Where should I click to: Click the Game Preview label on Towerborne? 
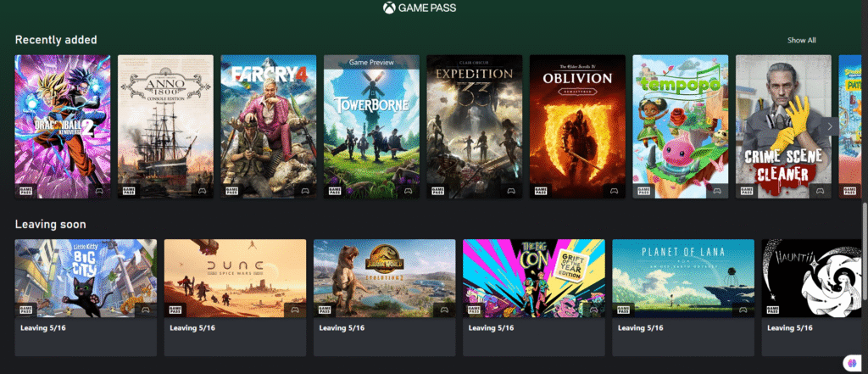[x=371, y=63]
